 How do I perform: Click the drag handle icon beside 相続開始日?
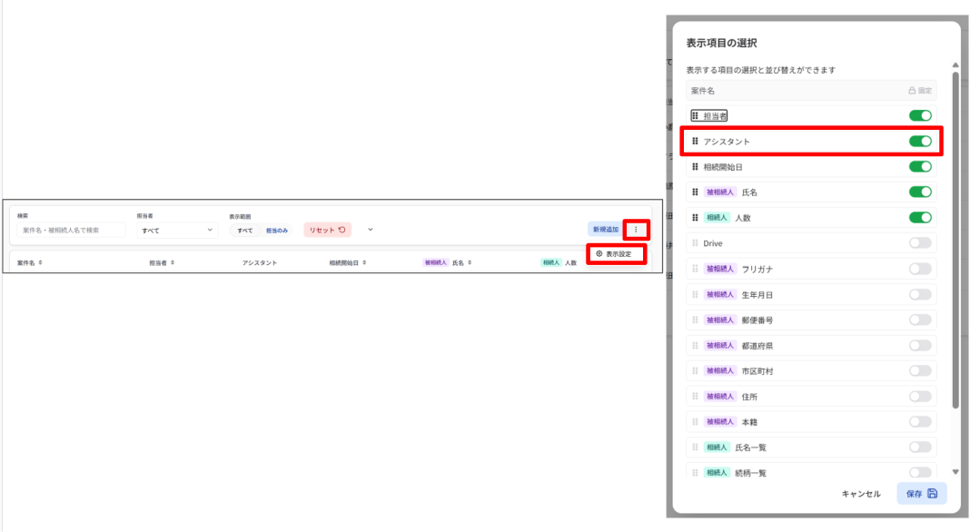point(695,167)
